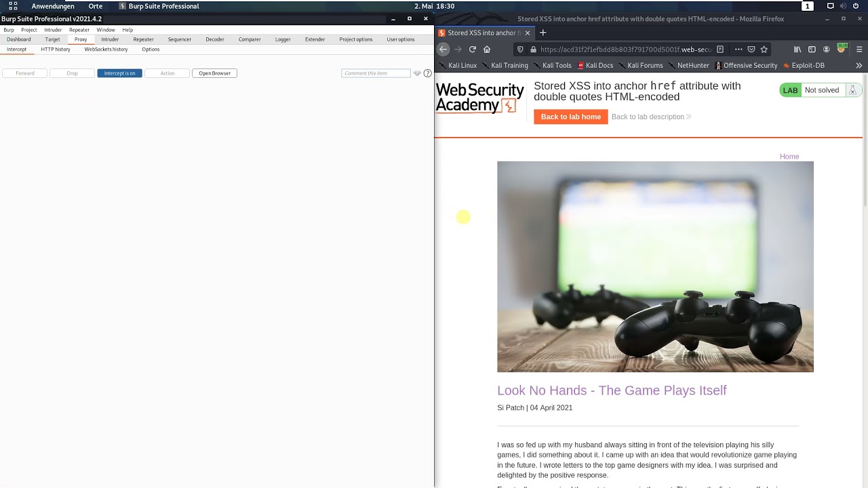Bookmark this page with star icon

click(764, 49)
